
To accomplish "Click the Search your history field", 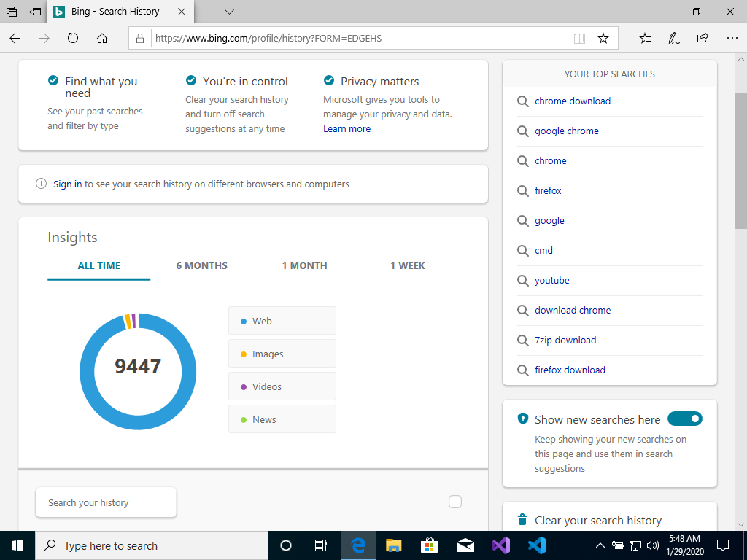I will pos(106,502).
